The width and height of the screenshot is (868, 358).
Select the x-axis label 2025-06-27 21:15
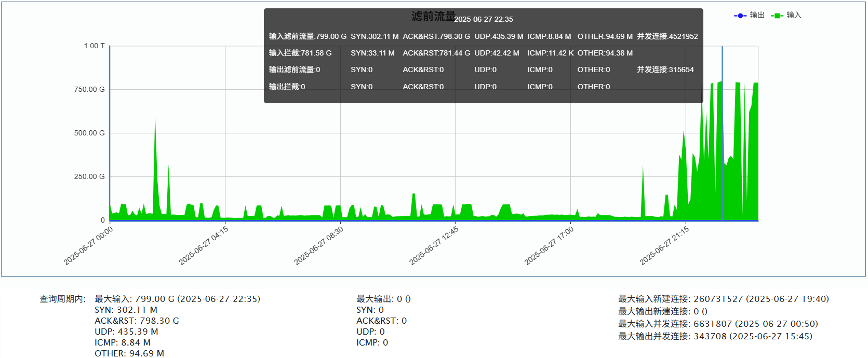[664, 245]
